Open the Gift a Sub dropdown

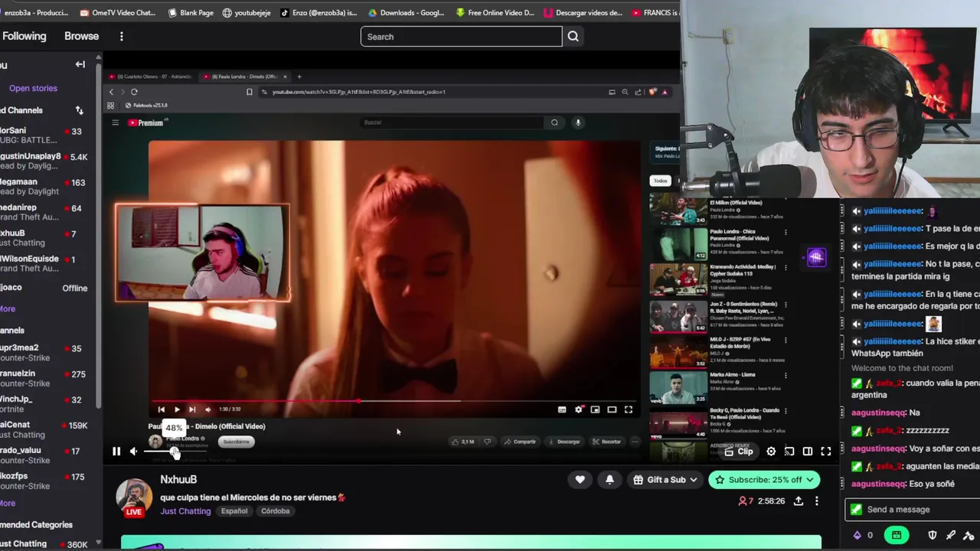pos(665,480)
